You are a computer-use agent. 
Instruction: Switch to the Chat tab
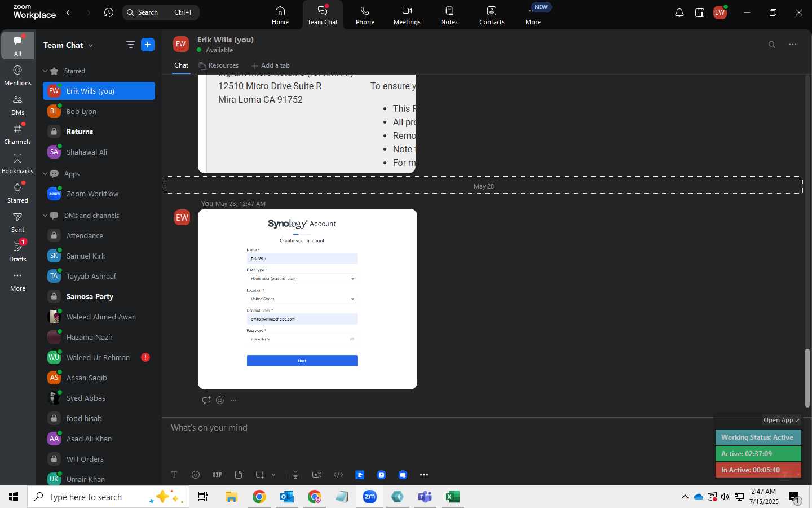point(181,65)
